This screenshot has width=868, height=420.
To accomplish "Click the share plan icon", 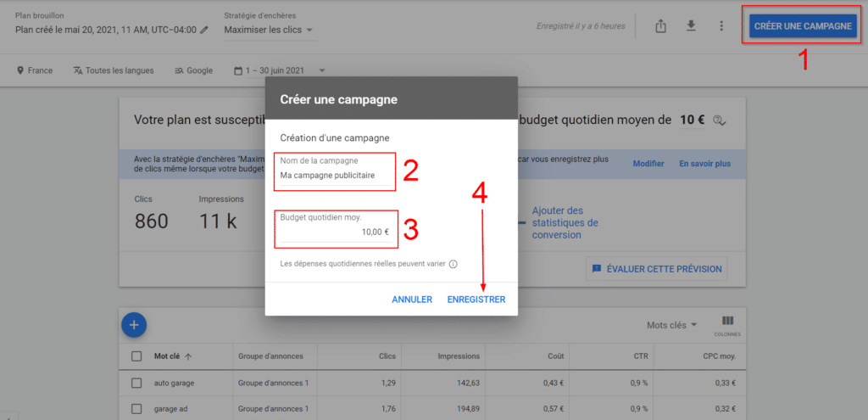I will click(x=660, y=26).
